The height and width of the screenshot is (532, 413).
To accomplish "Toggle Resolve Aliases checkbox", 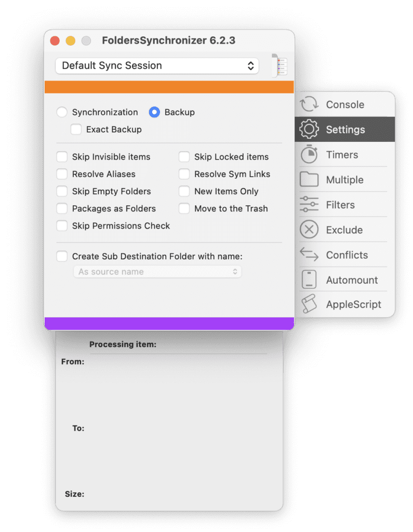I will click(x=62, y=174).
